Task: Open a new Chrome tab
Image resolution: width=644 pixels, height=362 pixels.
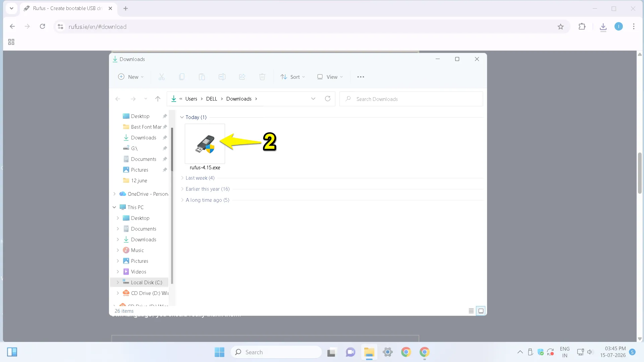Action: click(125, 8)
